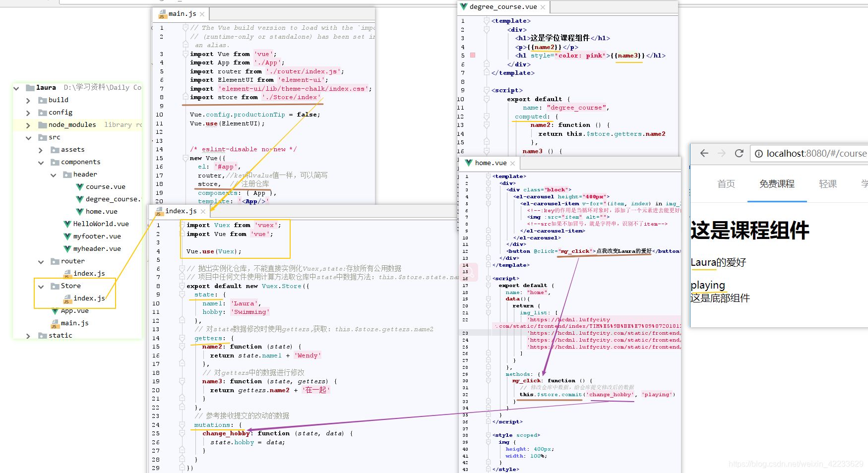Image resolution: width=868 pixels, height=473 pixels.
Task: Close the index.js editor tab
Action: [203, 212]
